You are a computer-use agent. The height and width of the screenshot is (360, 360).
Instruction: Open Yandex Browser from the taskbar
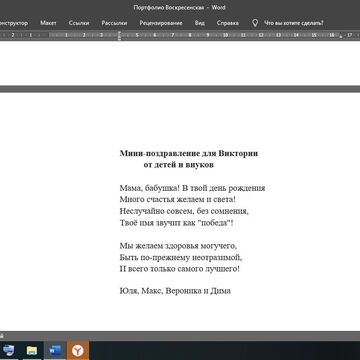78,351
